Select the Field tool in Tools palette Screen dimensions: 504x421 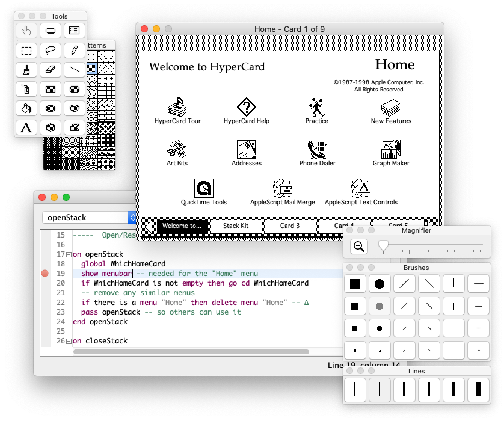pos(74,31)
